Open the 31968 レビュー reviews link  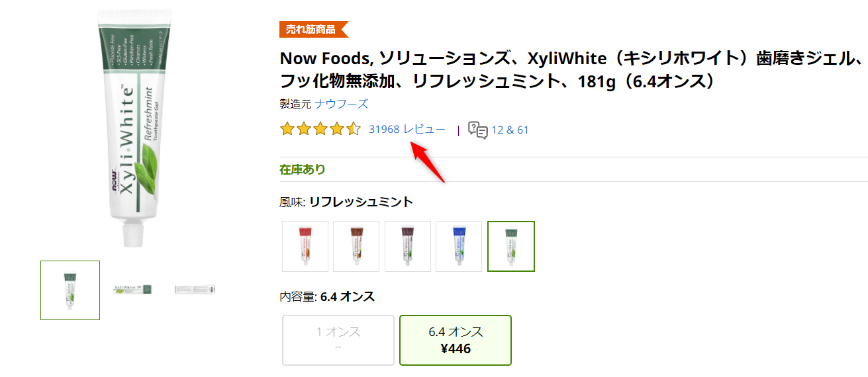tap(407, 130)
